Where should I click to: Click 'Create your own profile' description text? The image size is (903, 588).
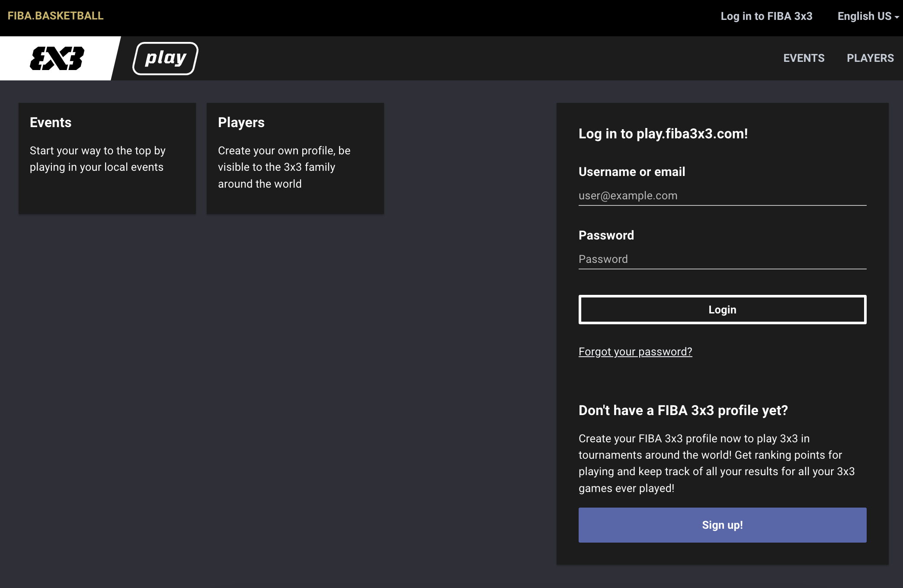coord(284,167)
